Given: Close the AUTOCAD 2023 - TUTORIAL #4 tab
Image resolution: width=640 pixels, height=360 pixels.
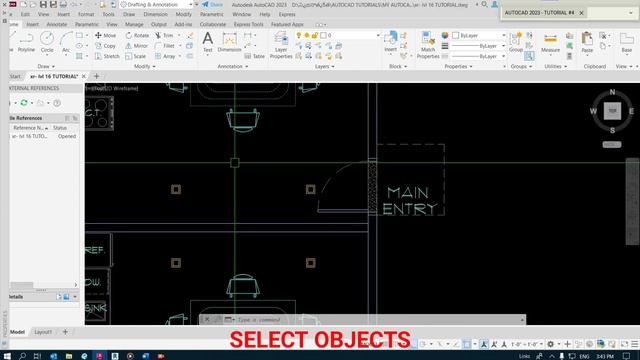Looking at the screenshot, I should [581, 13].
